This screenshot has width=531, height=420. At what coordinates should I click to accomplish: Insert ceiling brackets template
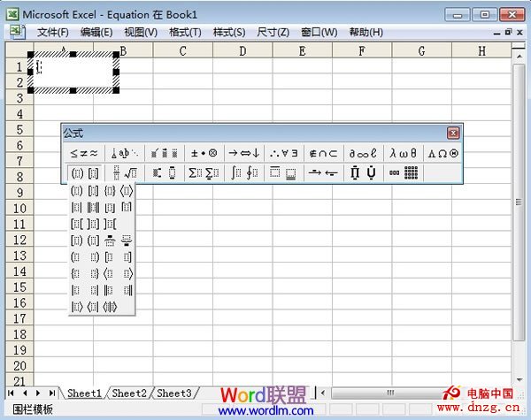(x=127, y=207)
